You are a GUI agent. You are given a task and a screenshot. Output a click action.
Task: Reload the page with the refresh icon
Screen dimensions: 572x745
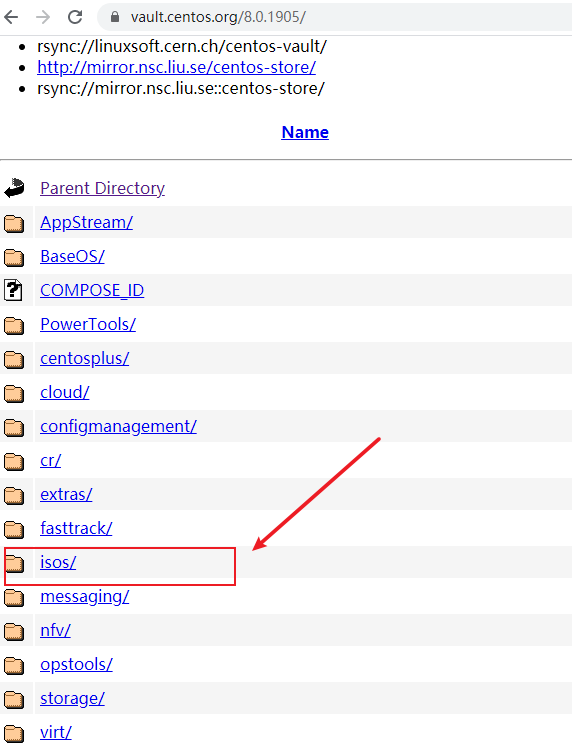pyautogui.click(x=75, y=17)
